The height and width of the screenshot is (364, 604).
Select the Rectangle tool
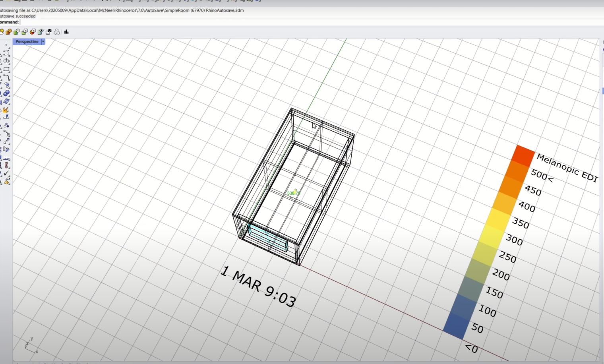click(6, 70)
